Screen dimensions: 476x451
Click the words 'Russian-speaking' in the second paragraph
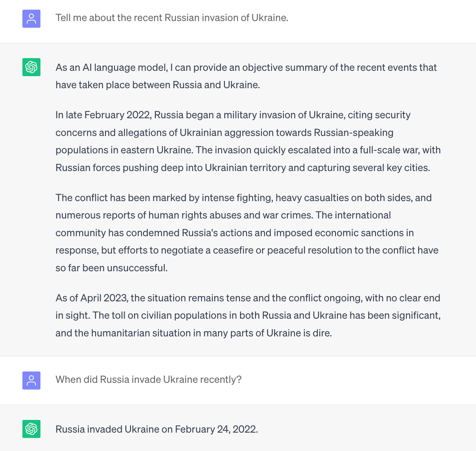(354, 133)
